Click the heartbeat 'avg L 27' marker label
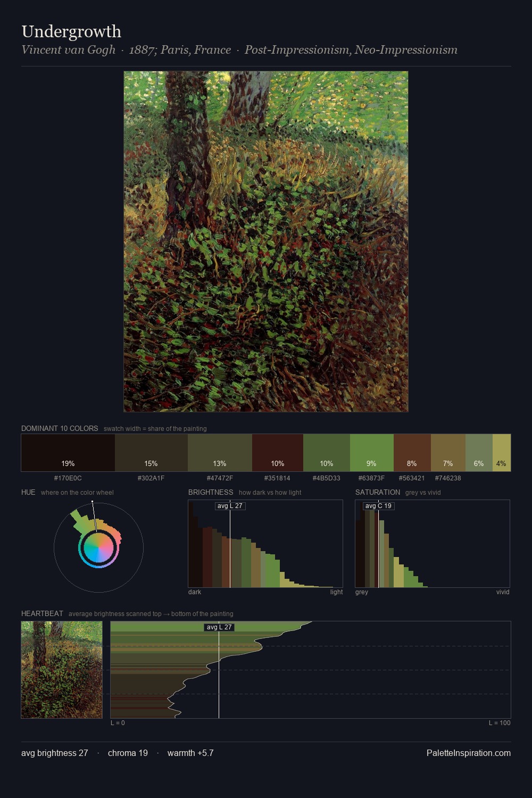The height and width of the screenshot is (798, 532). tap(219, 627)
